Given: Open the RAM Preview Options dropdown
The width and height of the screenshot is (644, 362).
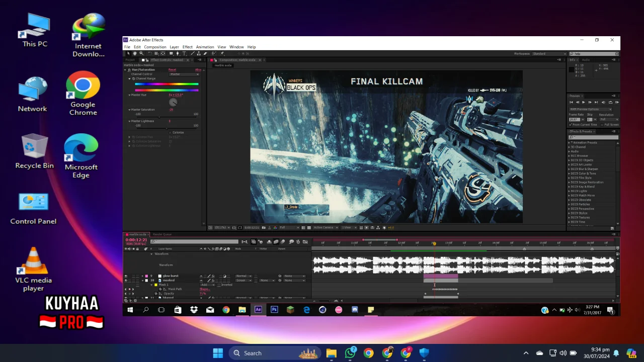Looking at the screenshot, I should 591,109.
